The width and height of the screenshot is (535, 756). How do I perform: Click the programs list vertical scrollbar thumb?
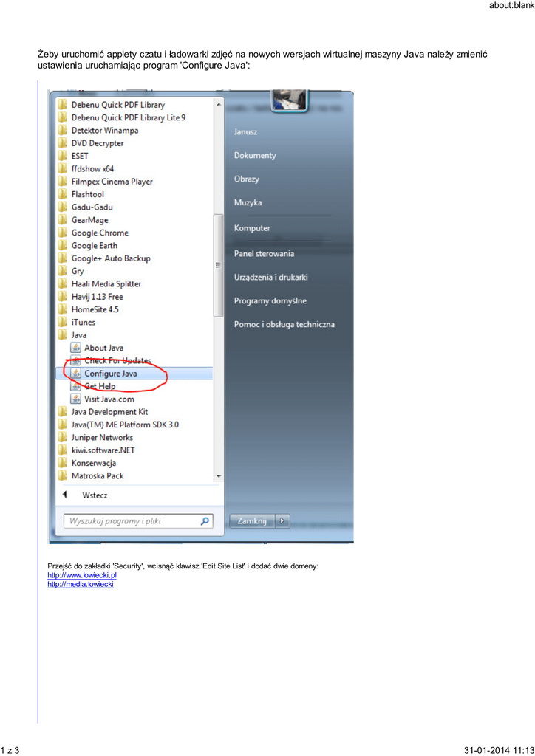(x=218, y=265)
